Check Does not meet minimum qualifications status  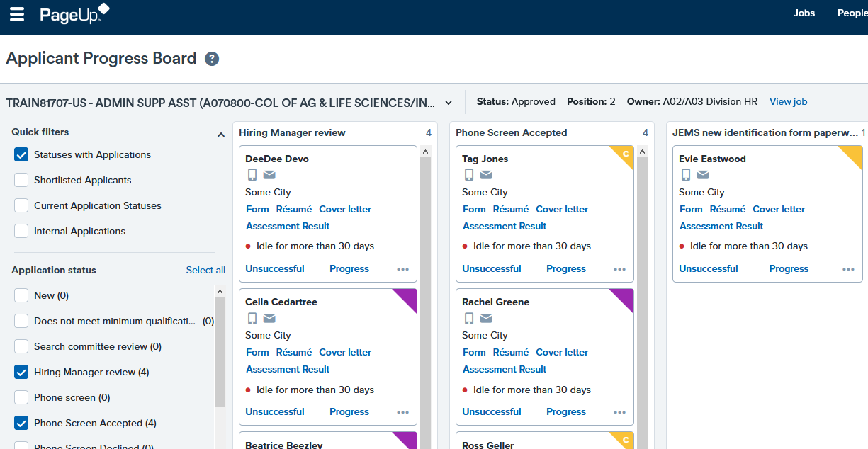pyautogui.click(x=21, y=321)
